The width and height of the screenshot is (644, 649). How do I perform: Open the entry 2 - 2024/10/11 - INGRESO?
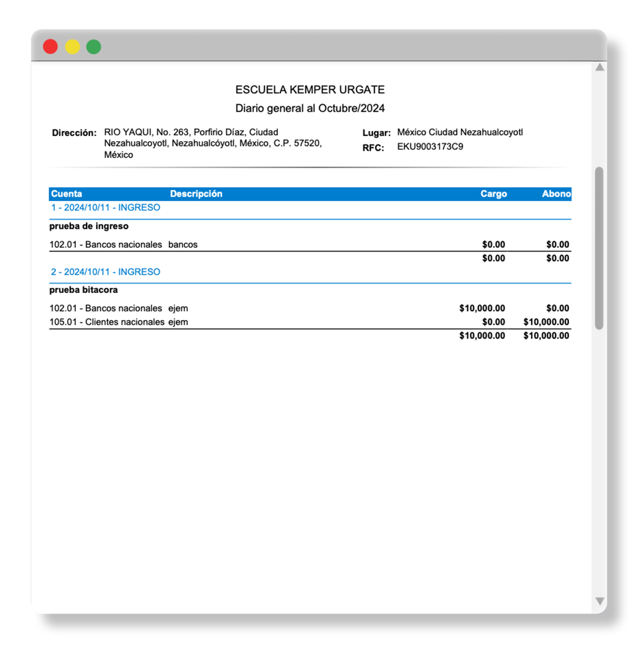tap(106, 272)
